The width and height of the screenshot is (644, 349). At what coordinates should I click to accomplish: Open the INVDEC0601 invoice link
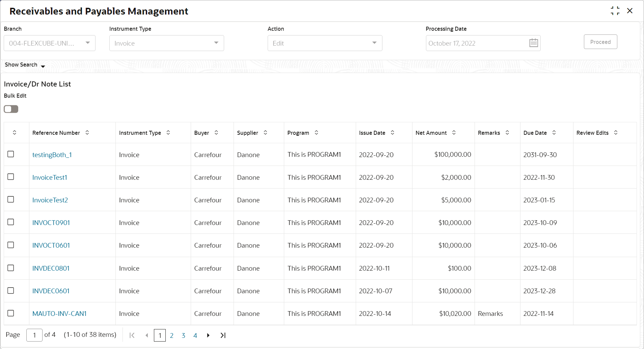click(x=51, y=291)
